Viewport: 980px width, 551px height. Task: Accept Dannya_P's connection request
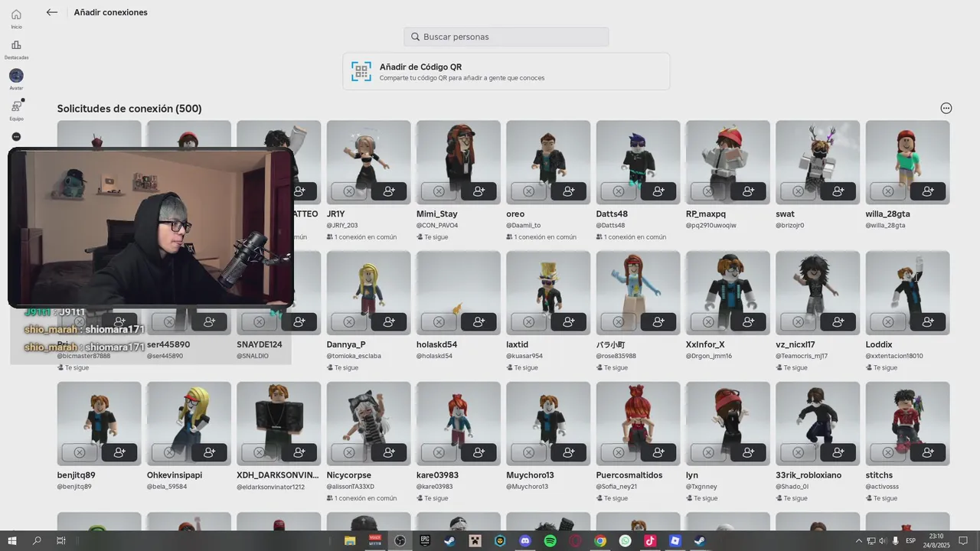coord(389,322)
